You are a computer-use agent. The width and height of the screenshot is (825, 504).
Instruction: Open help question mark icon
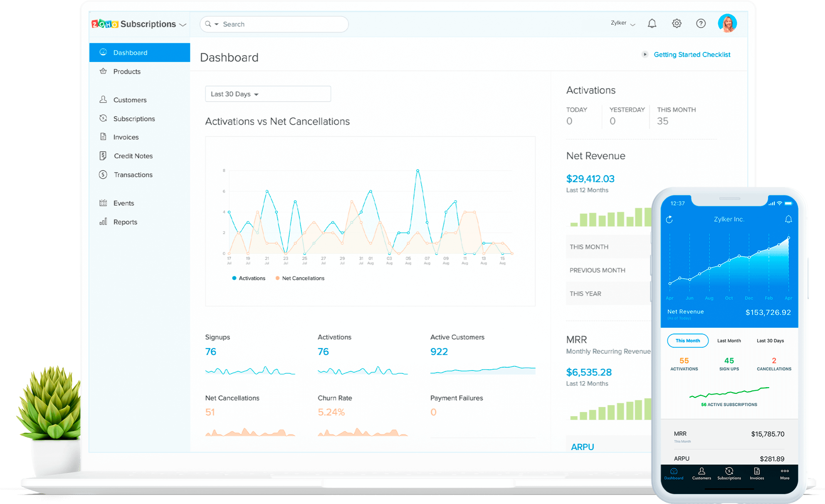[701, 24]
